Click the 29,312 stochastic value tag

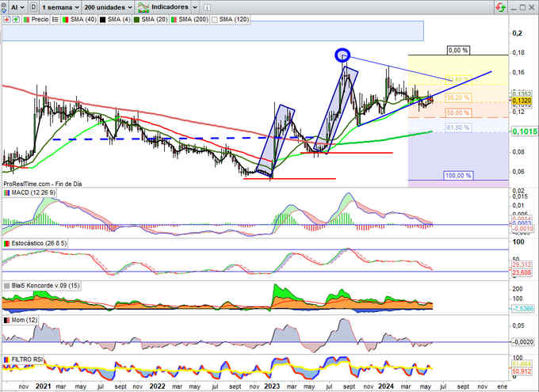pyautogui.click(x=522, y=265)
